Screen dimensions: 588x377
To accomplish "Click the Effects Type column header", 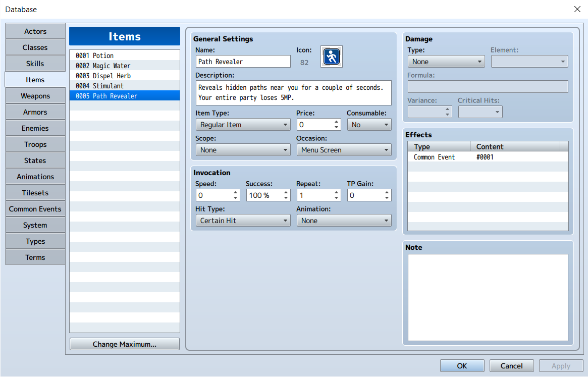I will click(439, 146).
